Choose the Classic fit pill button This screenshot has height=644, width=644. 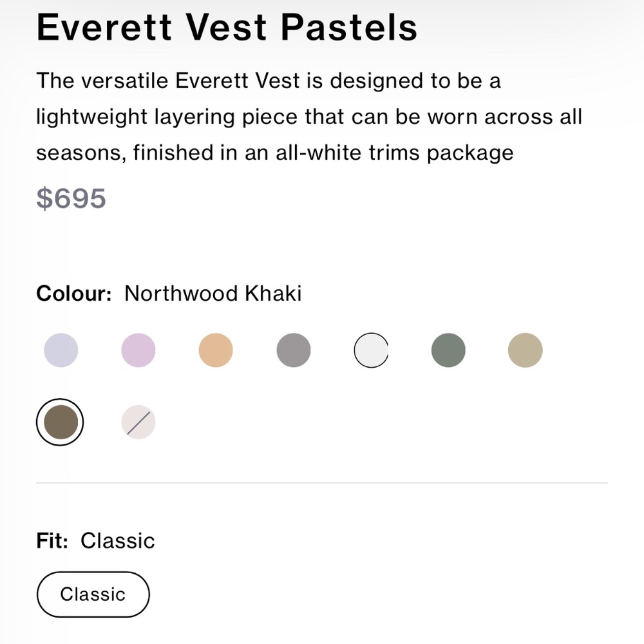pyautogui.click(x=93, y=594)
